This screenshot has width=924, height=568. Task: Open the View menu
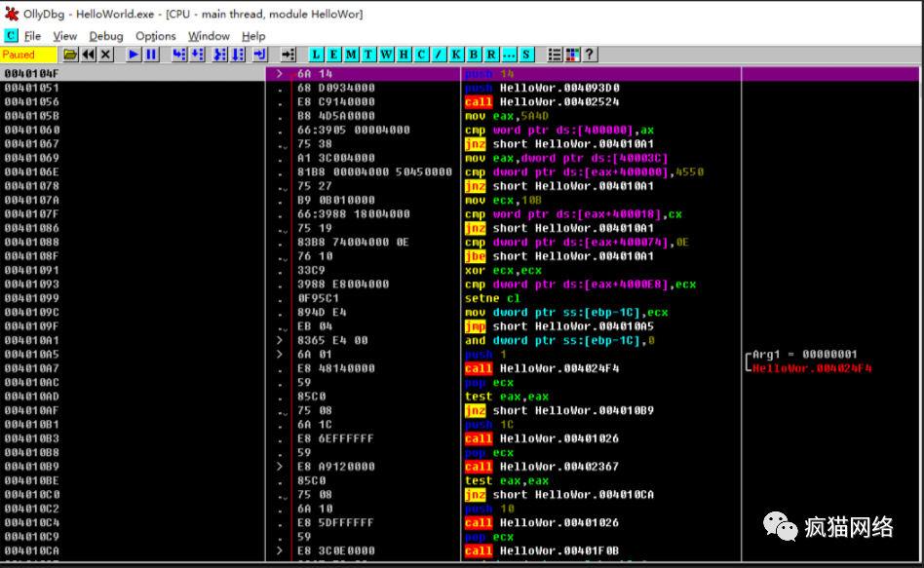pos(65,36)
